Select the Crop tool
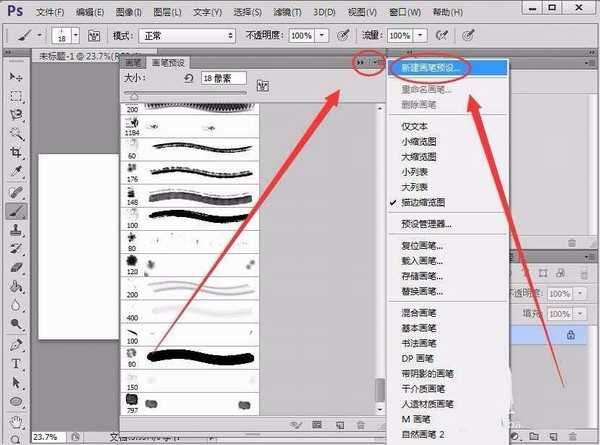 tap(16, 153)
